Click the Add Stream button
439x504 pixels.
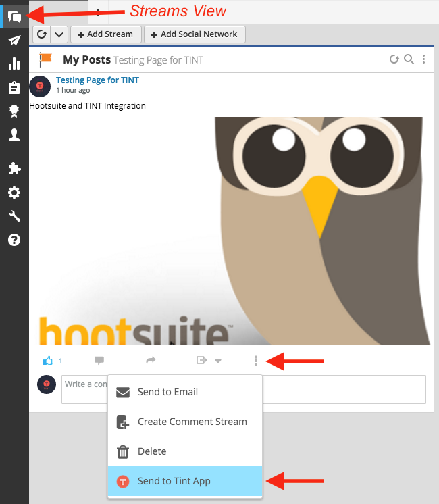106,34
